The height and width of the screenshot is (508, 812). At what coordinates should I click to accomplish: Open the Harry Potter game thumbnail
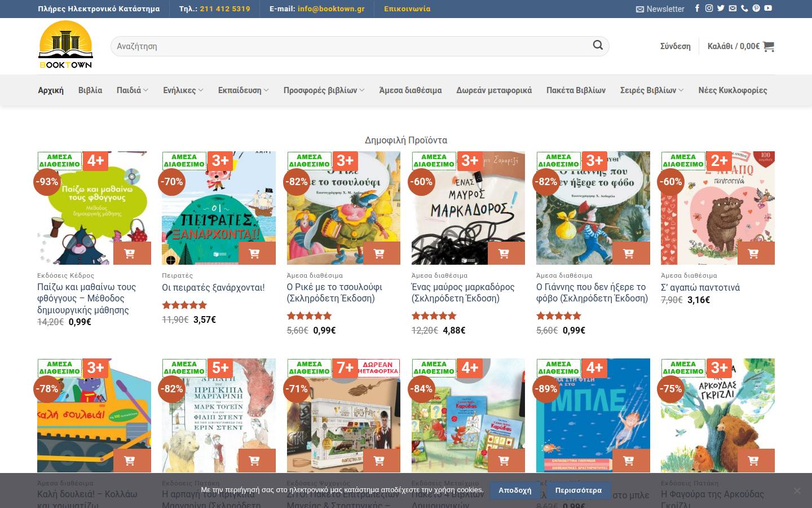(x=343, y=415)
